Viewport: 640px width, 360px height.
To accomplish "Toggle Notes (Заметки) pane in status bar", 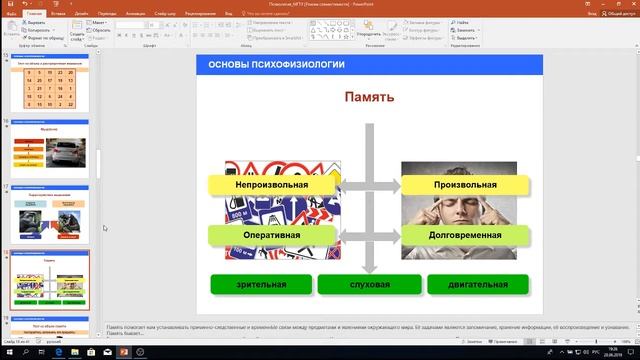I will (472, 342).
